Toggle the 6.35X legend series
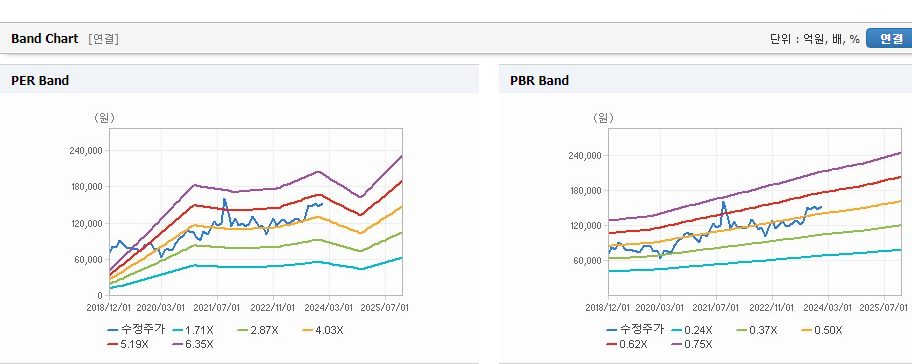Screen dimensions: 912x364 (193, 344)
